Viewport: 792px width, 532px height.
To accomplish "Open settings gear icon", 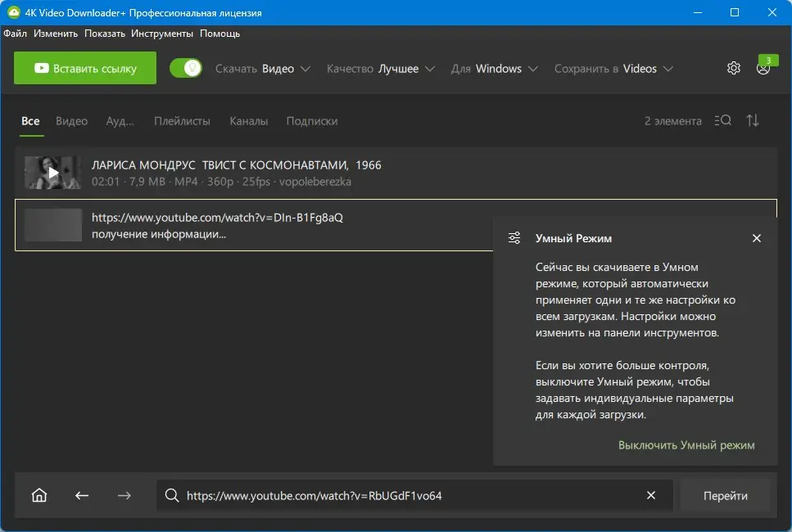I will click(733, 68).
